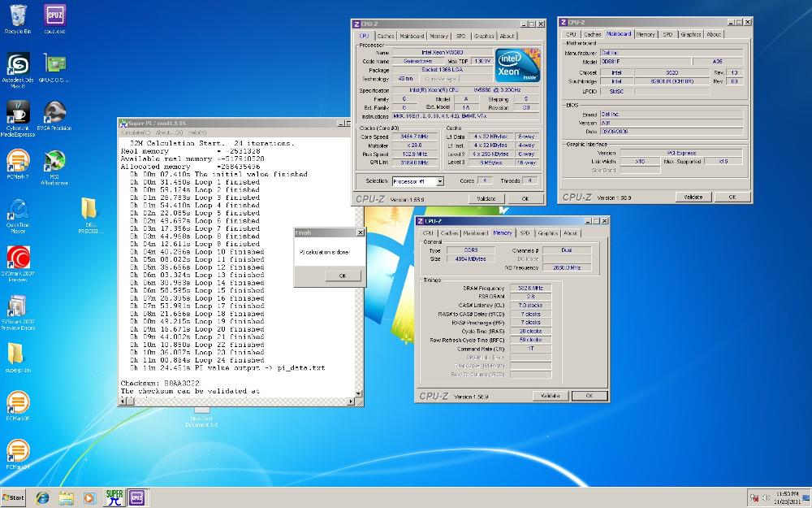Open the Recycle Bin desktop icon
The height and width of the screenshot is (508, 812).
click(18, 20)
